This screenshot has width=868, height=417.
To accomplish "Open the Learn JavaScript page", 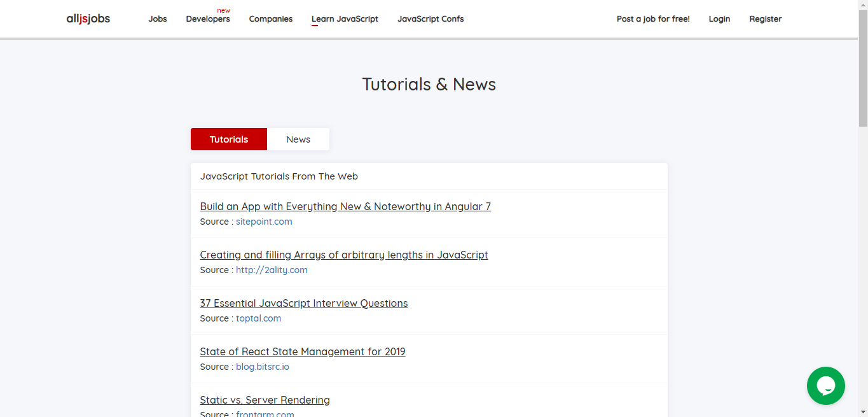I will (x=345, y=18).
